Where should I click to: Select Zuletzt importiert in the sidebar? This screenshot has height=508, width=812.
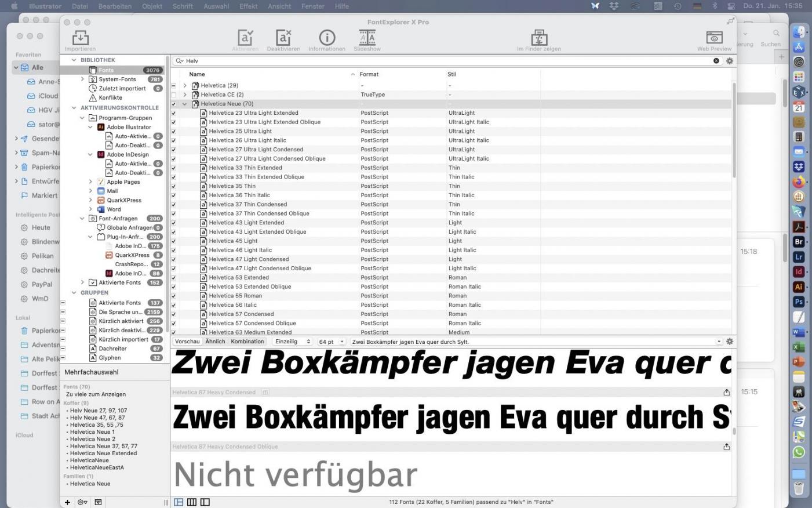click(122, 89)
